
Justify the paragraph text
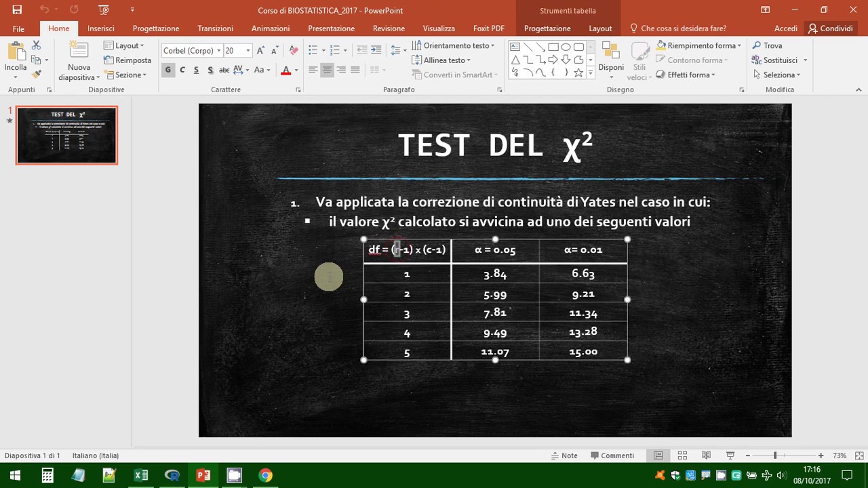(355, 70)
